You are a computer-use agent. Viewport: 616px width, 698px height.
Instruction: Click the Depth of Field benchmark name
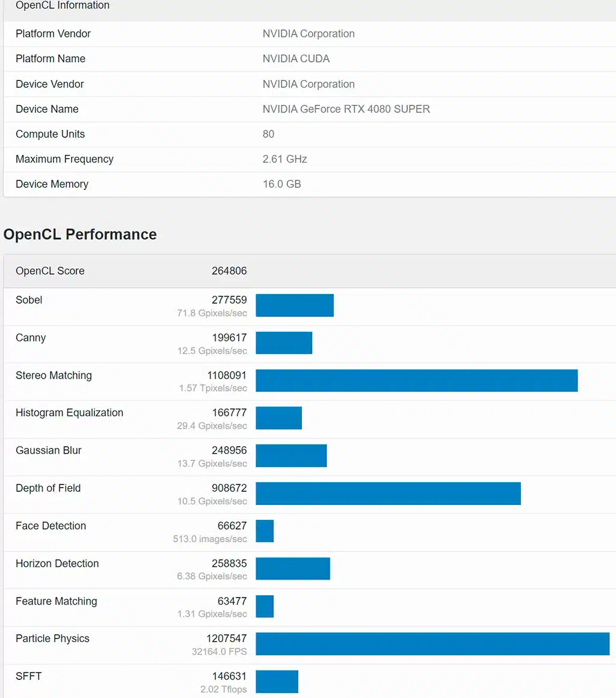(x=48, y=488)
